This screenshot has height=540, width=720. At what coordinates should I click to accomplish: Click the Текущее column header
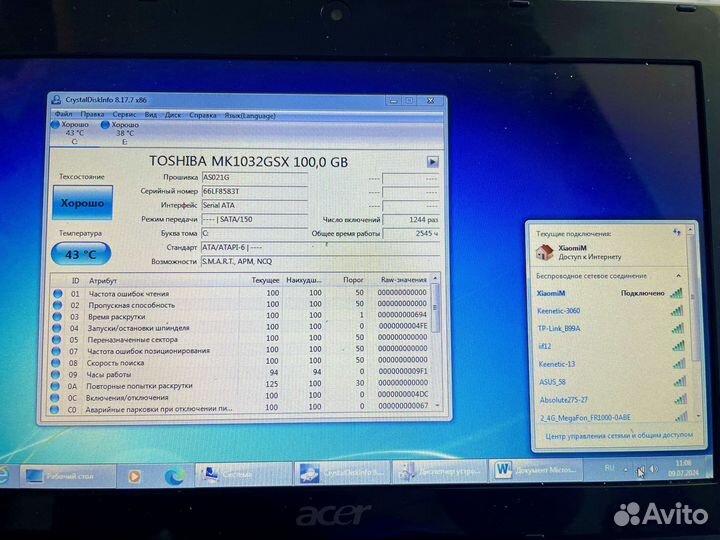(x=265, y=280)
